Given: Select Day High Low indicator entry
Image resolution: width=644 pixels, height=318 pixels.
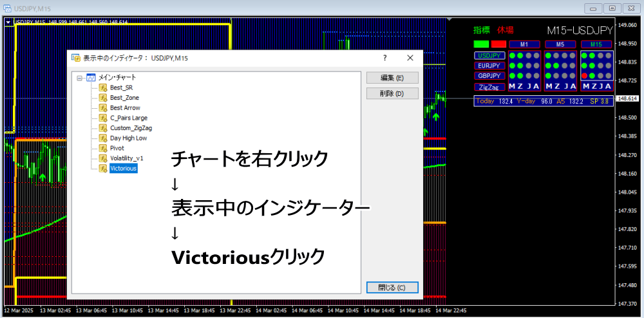Looking at the screenshot, I should point(128,138).
